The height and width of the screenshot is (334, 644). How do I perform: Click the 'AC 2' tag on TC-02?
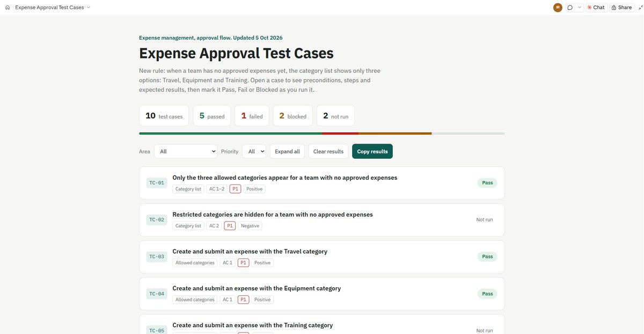[x=214, y=226]
